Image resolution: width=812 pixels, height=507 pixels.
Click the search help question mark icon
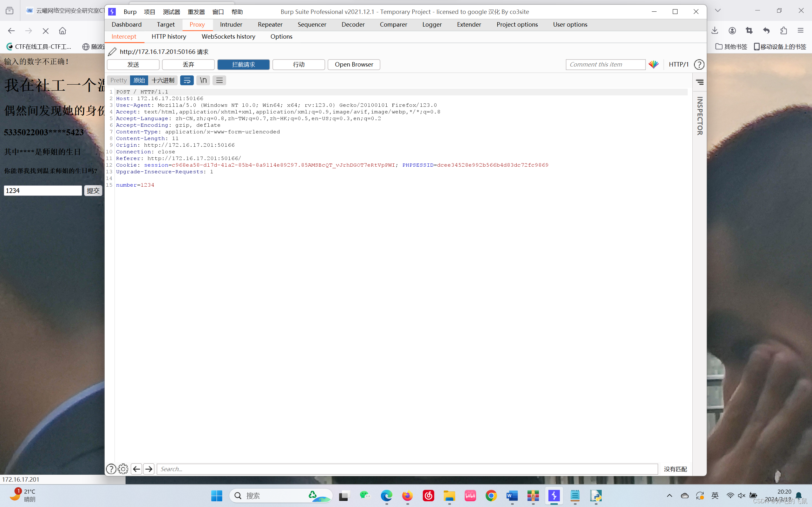[x=111, y=469]
